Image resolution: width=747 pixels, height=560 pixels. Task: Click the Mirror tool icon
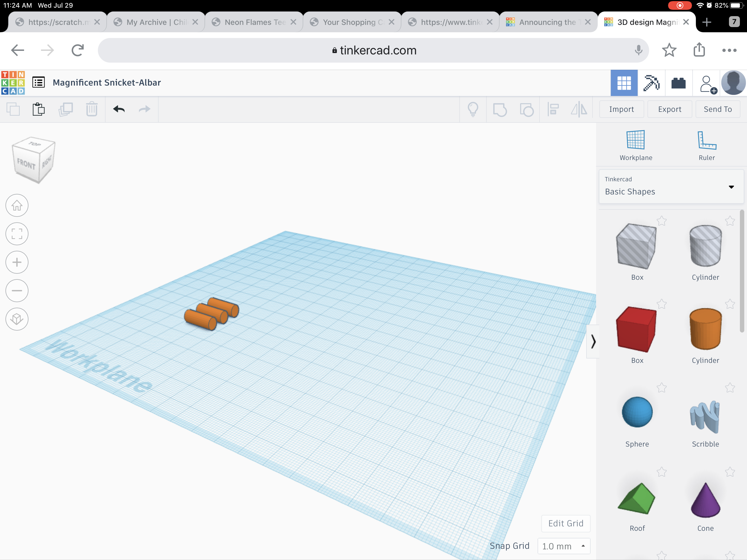tap(579, 109)
